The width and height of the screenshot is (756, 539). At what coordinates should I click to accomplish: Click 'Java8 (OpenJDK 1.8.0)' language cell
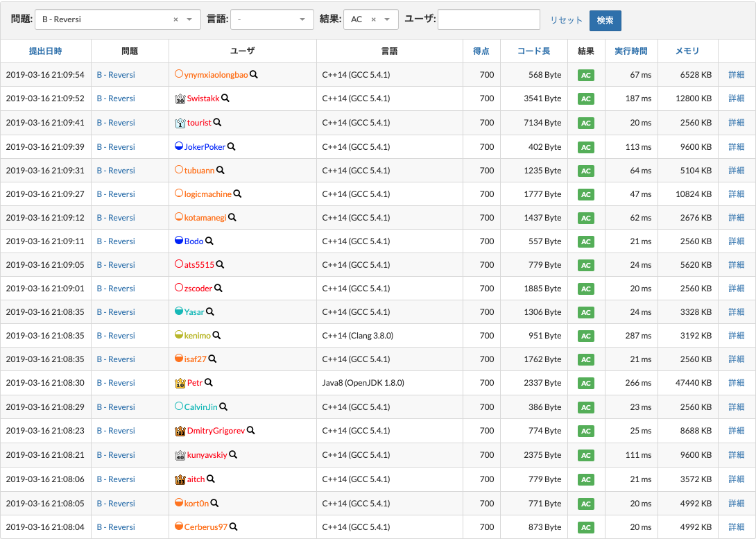(x=363, y=383)
